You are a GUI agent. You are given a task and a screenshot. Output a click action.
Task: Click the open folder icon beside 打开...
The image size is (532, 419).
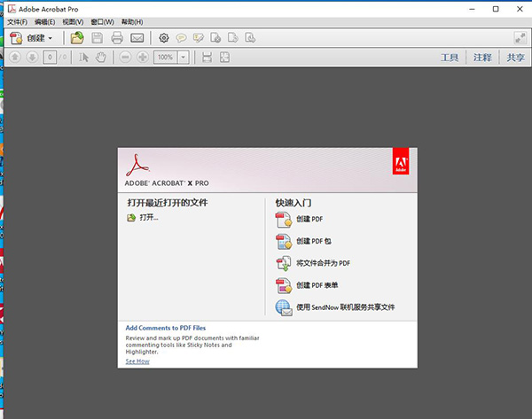[x=131, y=218]
